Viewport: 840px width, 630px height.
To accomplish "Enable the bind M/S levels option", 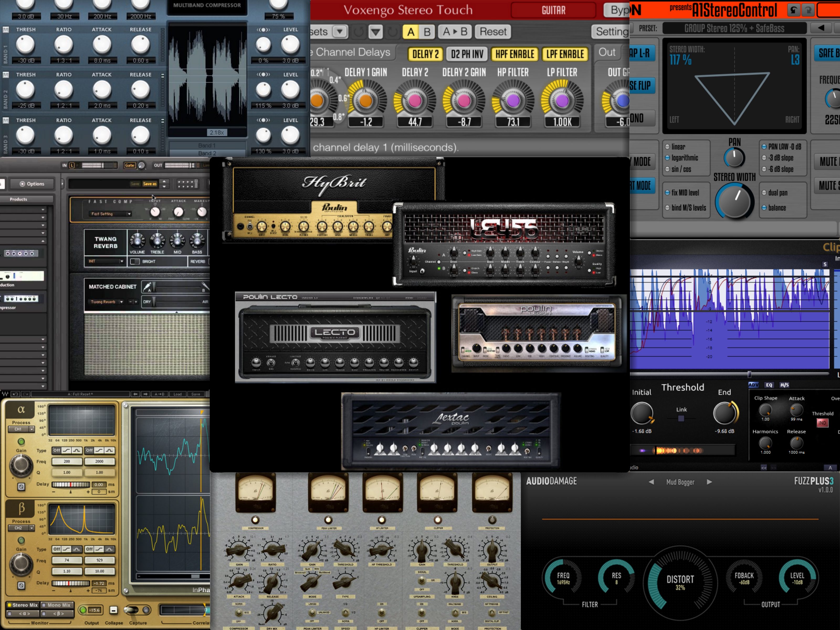I will click(x=667, y=208).
